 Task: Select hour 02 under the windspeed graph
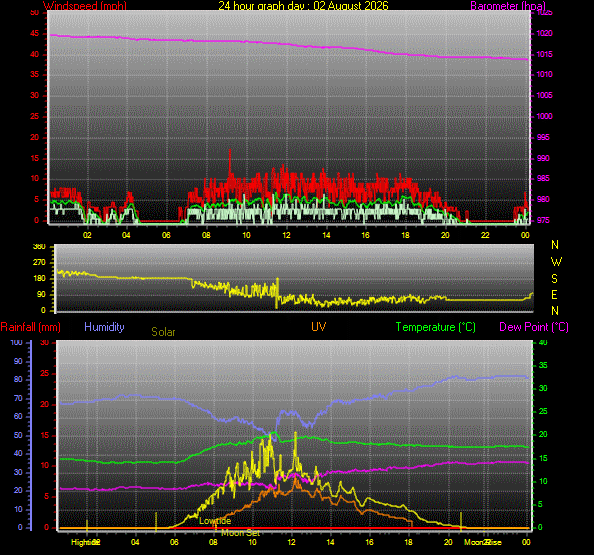[87, 235]
